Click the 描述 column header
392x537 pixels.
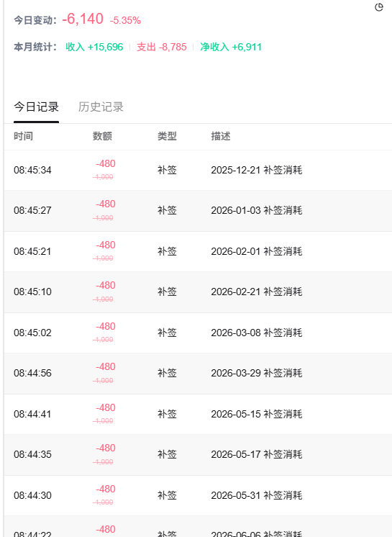click(x=221, y=136)
